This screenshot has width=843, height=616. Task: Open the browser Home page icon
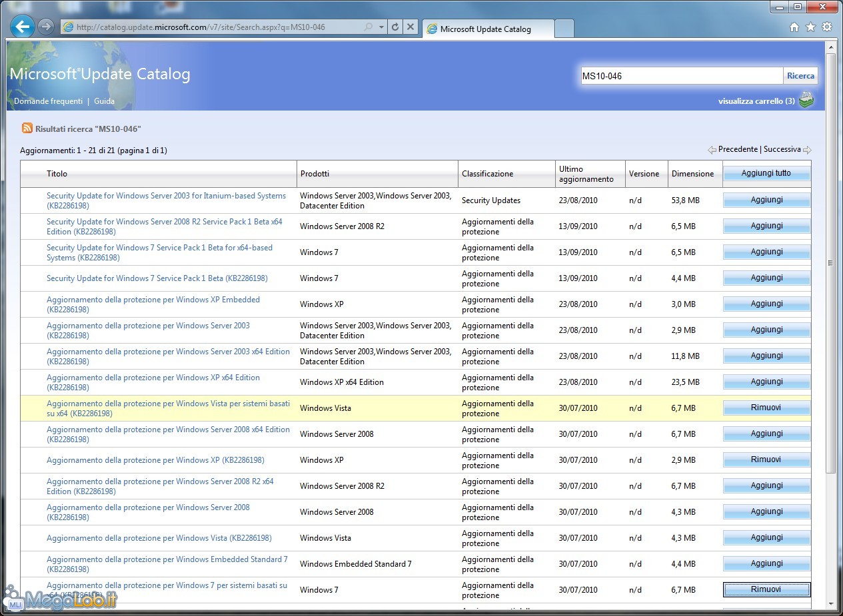pyautogui.click(x=794, y=27)
